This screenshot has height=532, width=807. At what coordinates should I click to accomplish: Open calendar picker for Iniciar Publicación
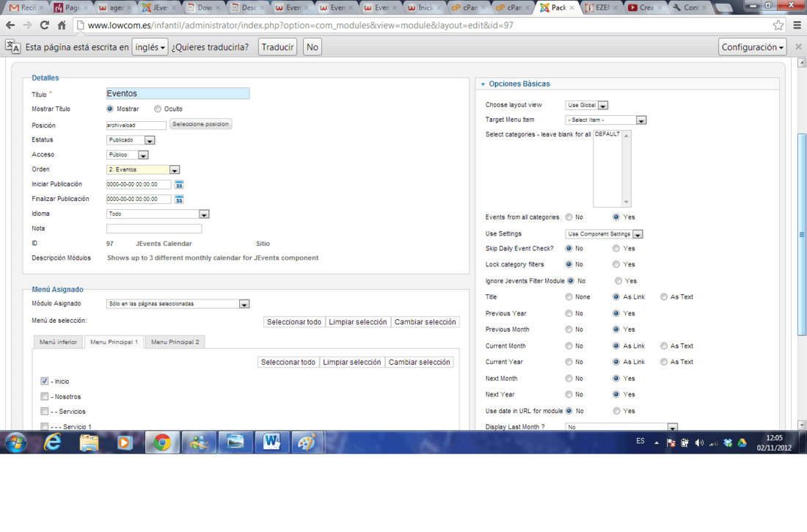pos(179,184)
